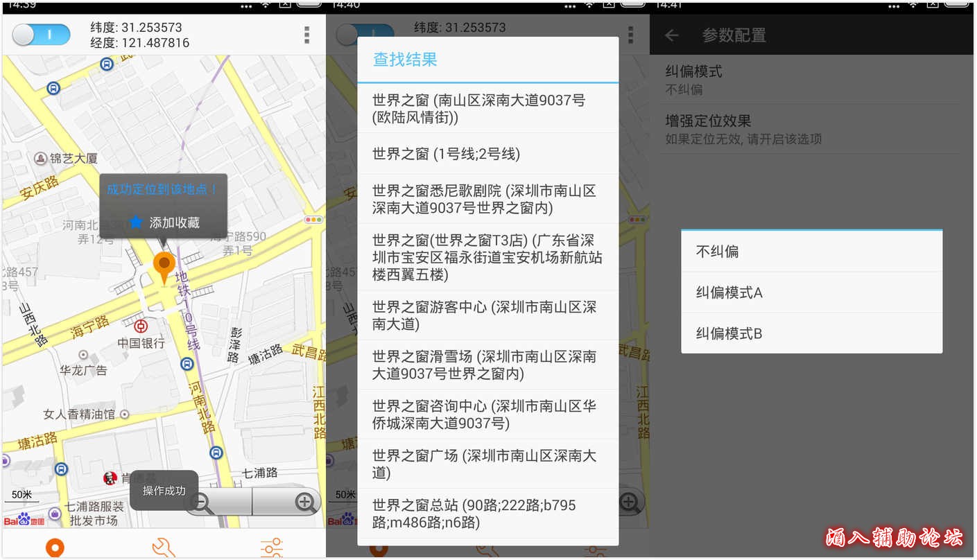Select 世界之窗游客中心 result
This screenshot has width=977, height=560.
487,315
